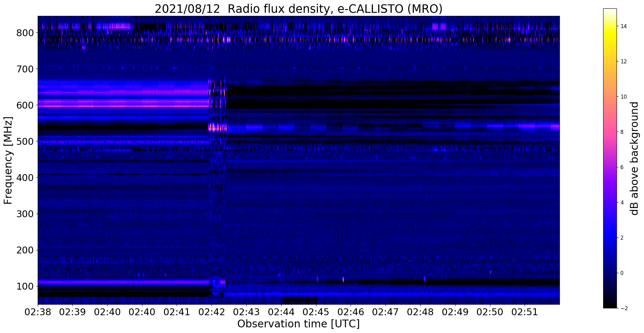Click the 02:46 time tick label
The height and width of the screenshot is (333, 644).
pyautogui.click(x=351, y=312)
